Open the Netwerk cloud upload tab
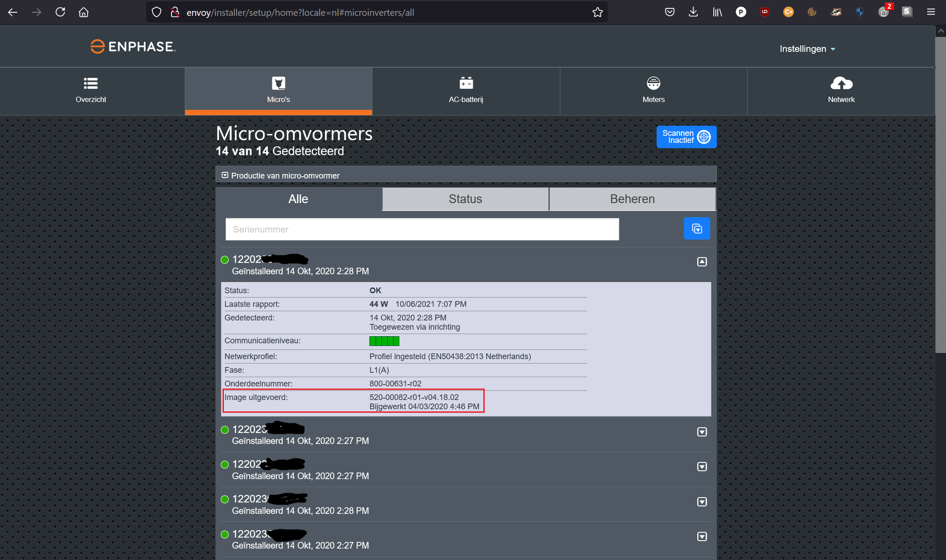946x560 pixels. point(841,84)
